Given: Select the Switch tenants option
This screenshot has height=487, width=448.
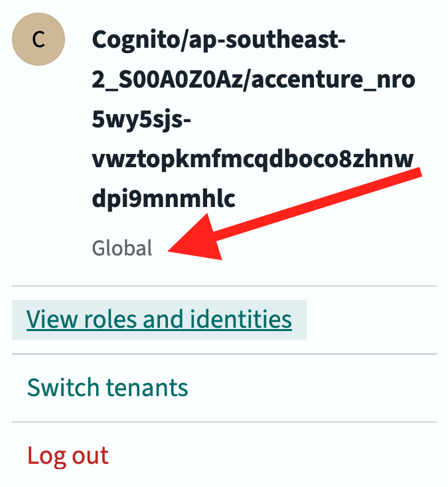Looking at the screenshot, I should pos(108,387).
